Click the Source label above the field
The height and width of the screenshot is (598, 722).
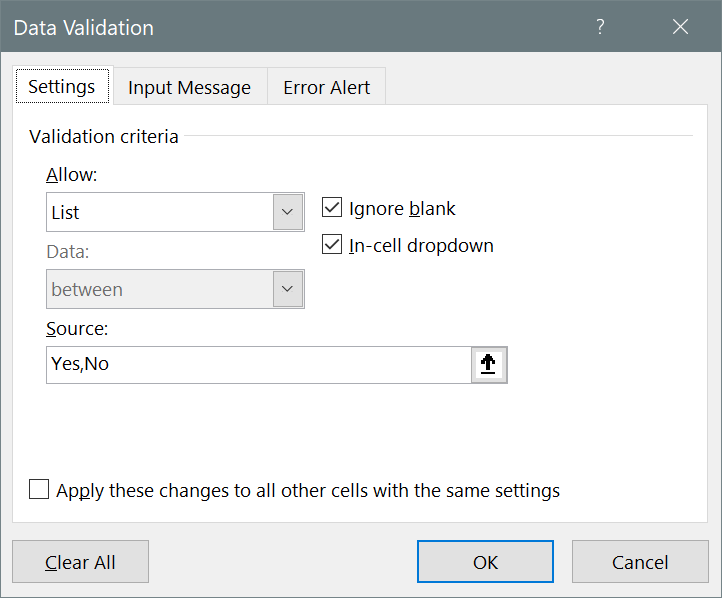[x=76, y=327]
